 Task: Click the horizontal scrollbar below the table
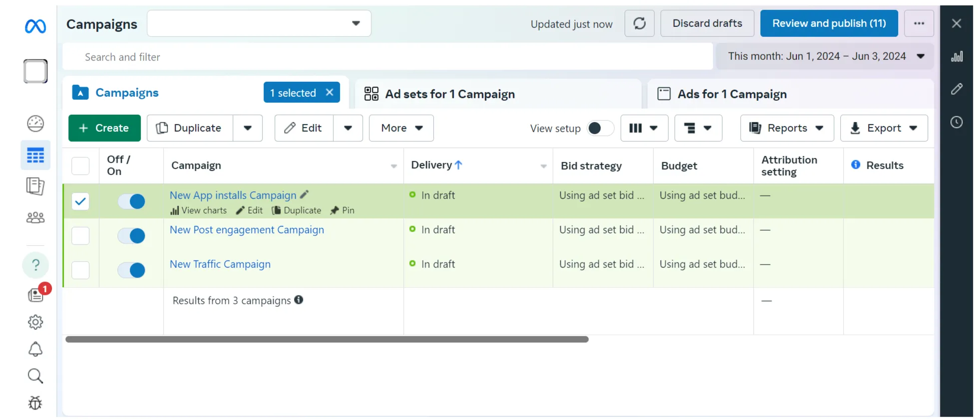click(327, 339)
